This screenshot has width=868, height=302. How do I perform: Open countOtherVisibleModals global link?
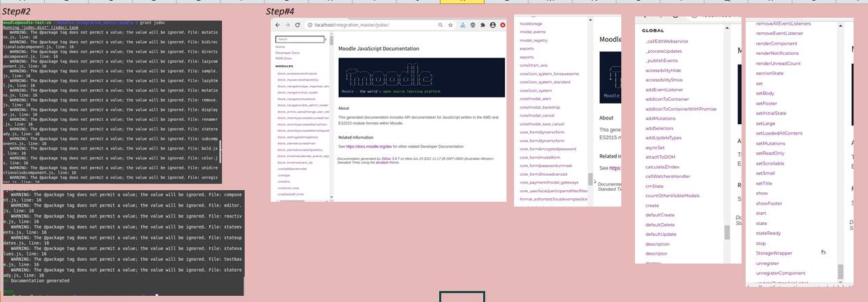pyautogui.click(x=673, y=196)
